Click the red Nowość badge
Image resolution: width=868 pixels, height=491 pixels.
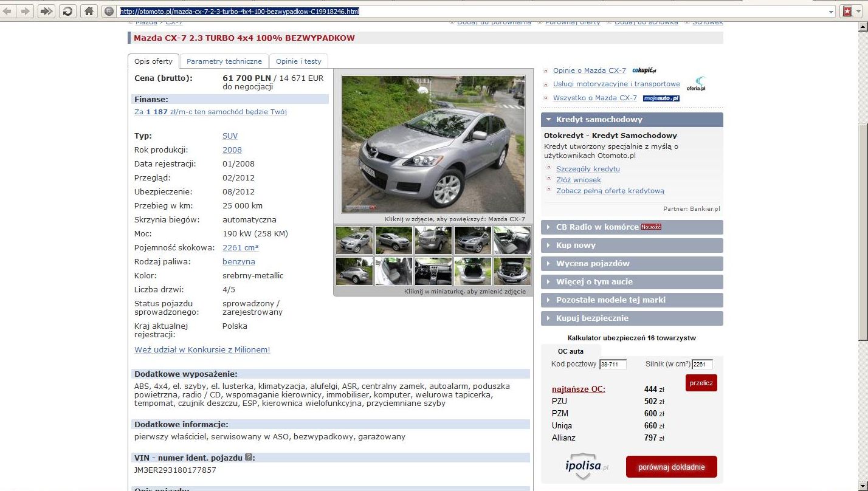[651, 227]
